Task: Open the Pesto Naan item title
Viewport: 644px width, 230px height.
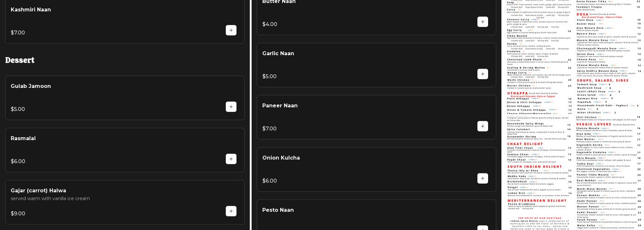Action: pyautogui.click(x=278, y=210)
